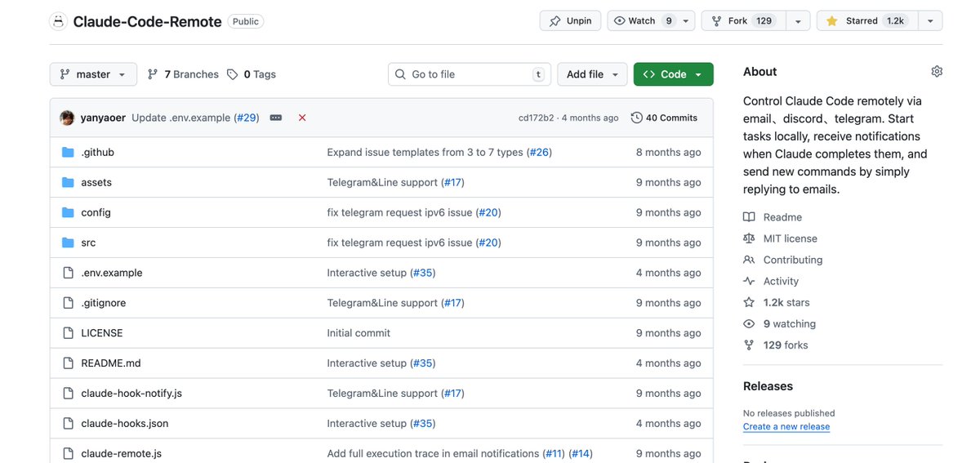
Task: Click the src folder icon
Action: click(x=69, y=243)
